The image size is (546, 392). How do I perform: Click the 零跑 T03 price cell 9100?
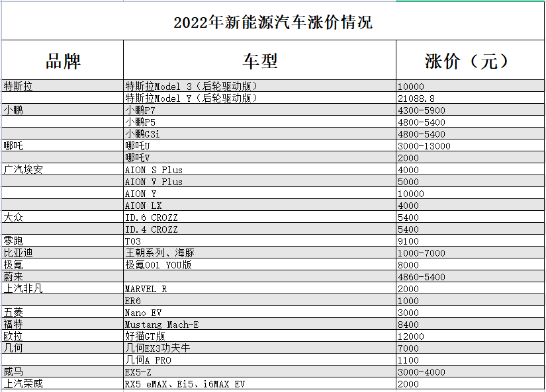[469, 241]
